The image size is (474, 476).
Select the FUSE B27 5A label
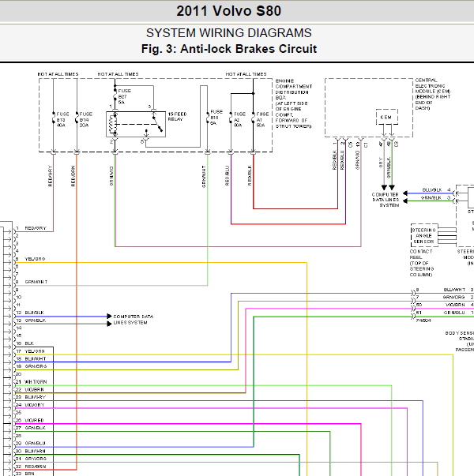124,96
